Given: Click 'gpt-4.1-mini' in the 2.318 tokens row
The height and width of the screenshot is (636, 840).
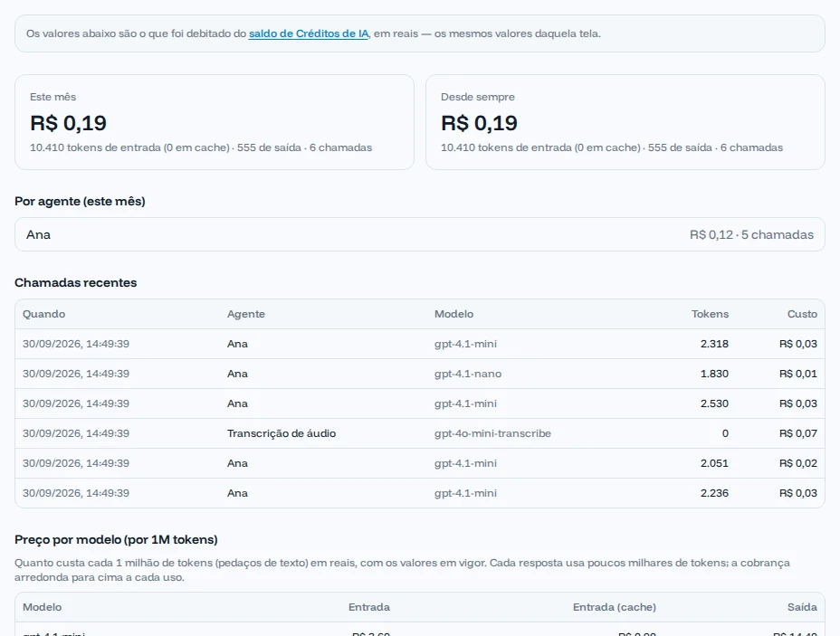Looking at the screenshot, I should coord(465,344).
